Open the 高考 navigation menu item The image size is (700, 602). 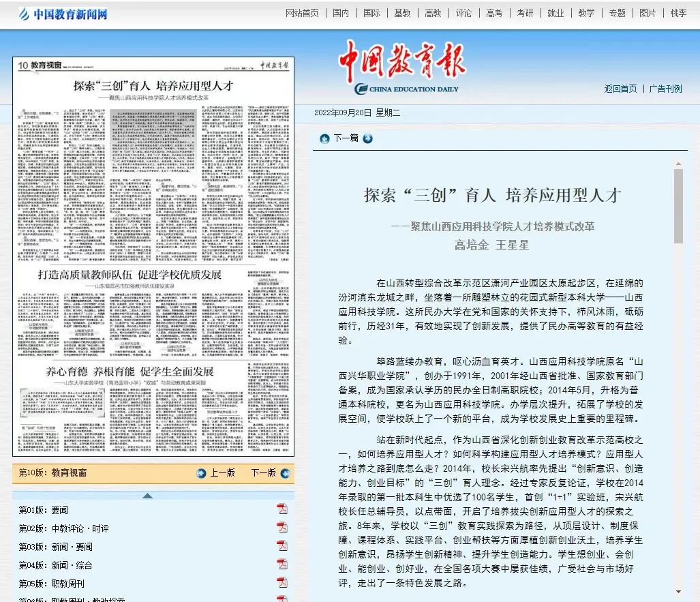click(x=494, y=13)
